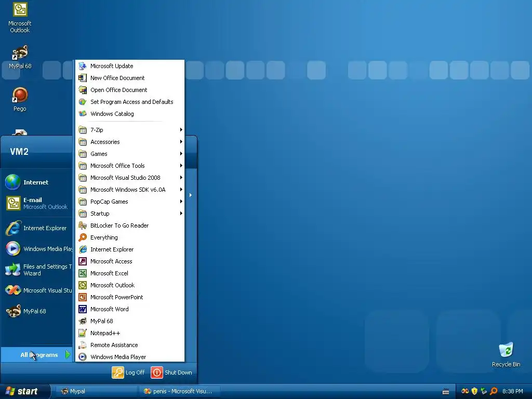This screenshot has height=399, width=532.
Task: Launch Notepad++
Action: click(129, 333)
